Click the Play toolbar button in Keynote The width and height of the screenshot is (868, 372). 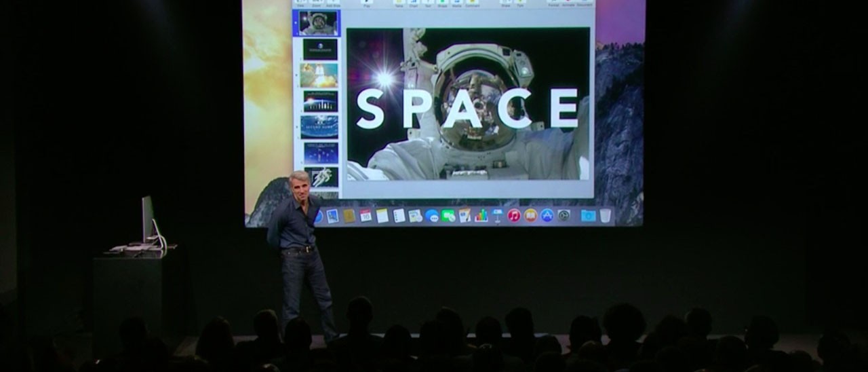click(367, 3)
